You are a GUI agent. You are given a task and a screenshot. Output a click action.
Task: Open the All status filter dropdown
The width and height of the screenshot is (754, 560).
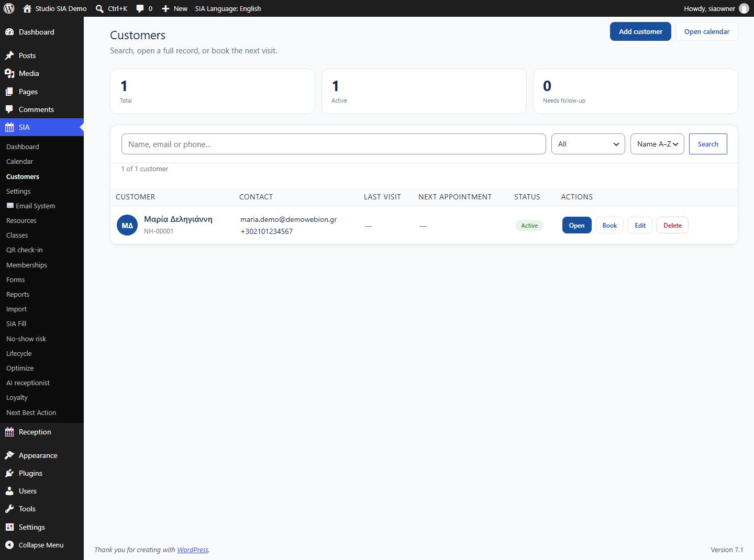click(588, 144)
